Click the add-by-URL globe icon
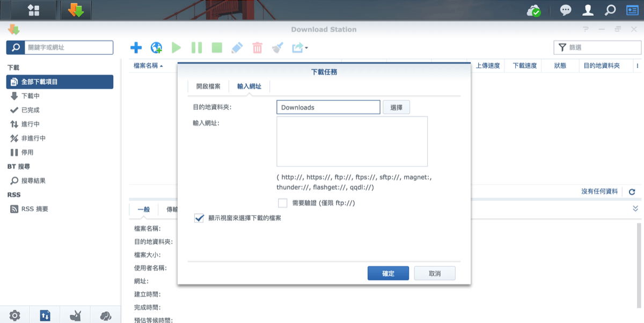644x323 pixels. coord(156,48)
